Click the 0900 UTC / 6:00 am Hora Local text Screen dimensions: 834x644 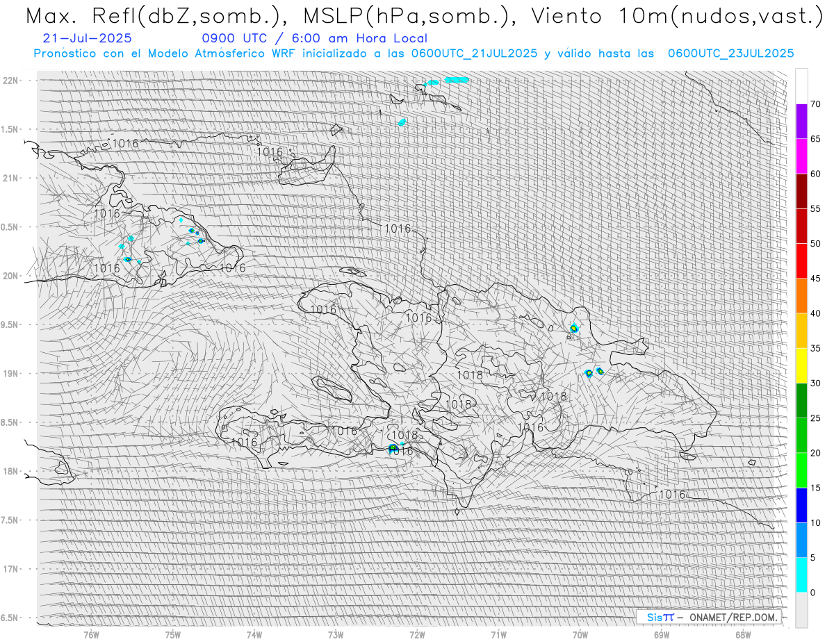coord(314,38)
